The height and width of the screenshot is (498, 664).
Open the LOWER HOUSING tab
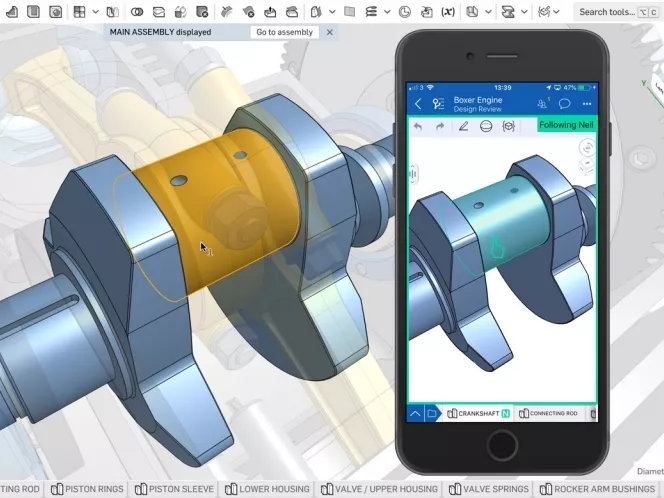click(267, 489)
